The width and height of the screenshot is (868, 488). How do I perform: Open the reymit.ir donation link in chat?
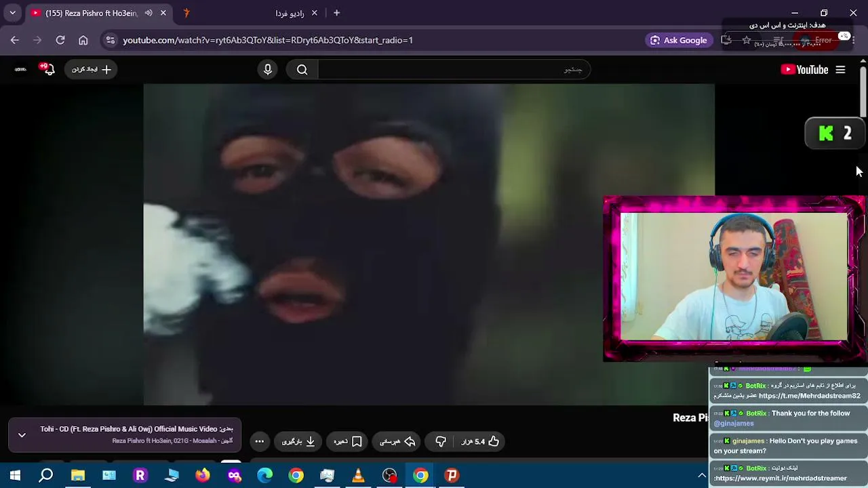(x=781, y=478)
